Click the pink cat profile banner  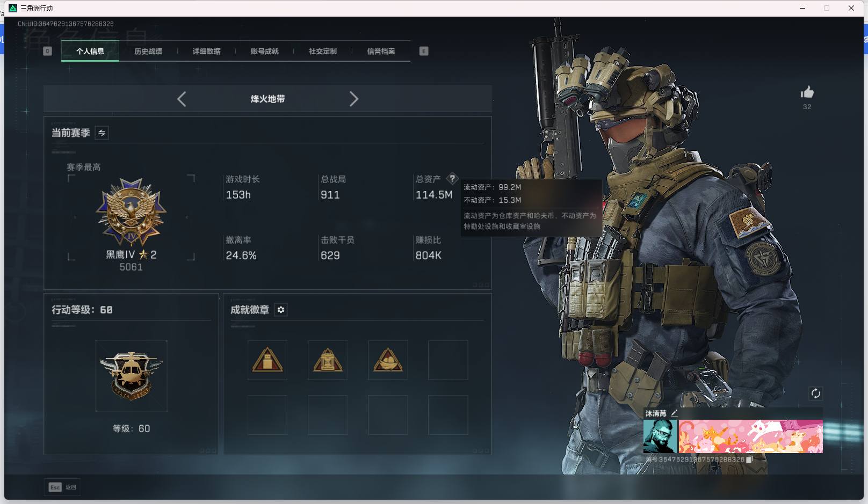[x=751, y=436]
